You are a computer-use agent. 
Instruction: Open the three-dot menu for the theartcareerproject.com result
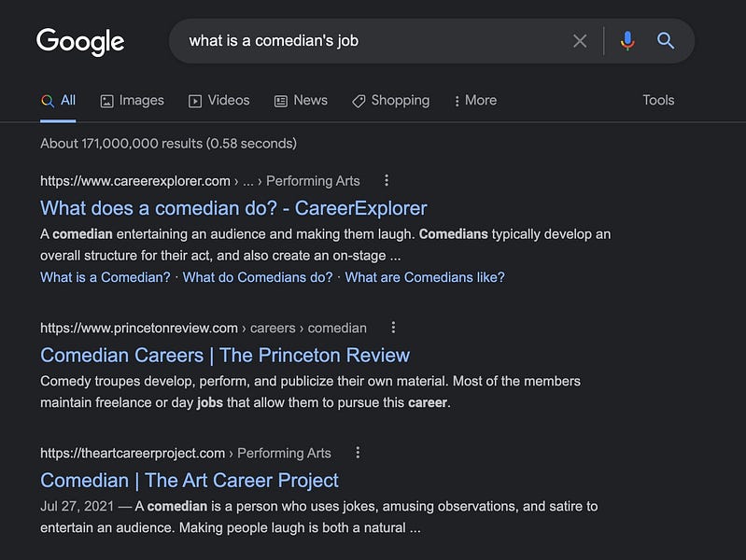click(358, 453)
